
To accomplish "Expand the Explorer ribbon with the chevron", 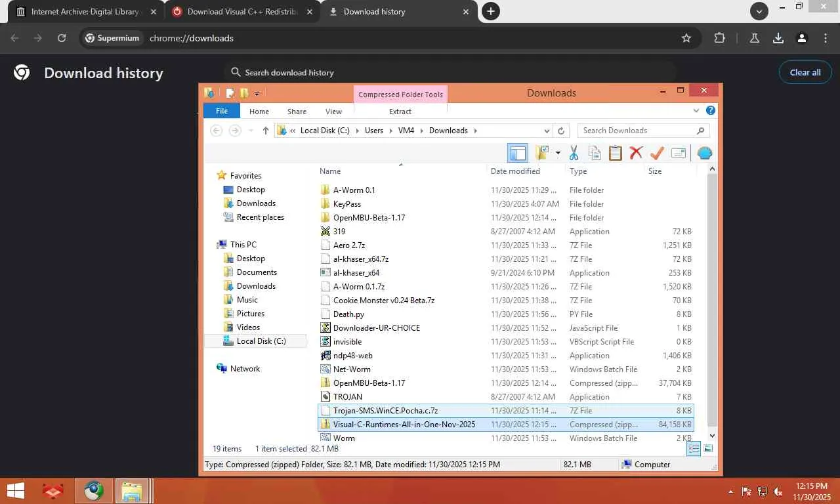I will click(x=696, y=111).
